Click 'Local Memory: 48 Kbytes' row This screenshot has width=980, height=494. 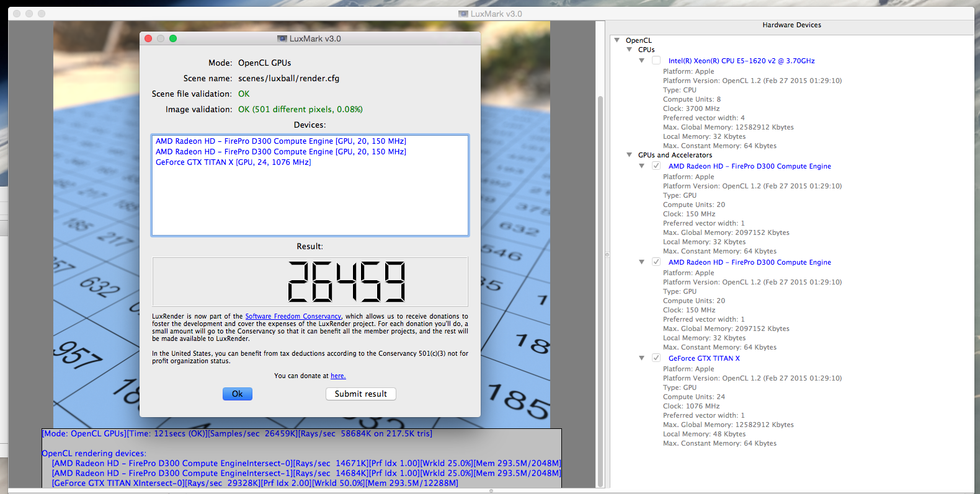(x=704, y=434)
